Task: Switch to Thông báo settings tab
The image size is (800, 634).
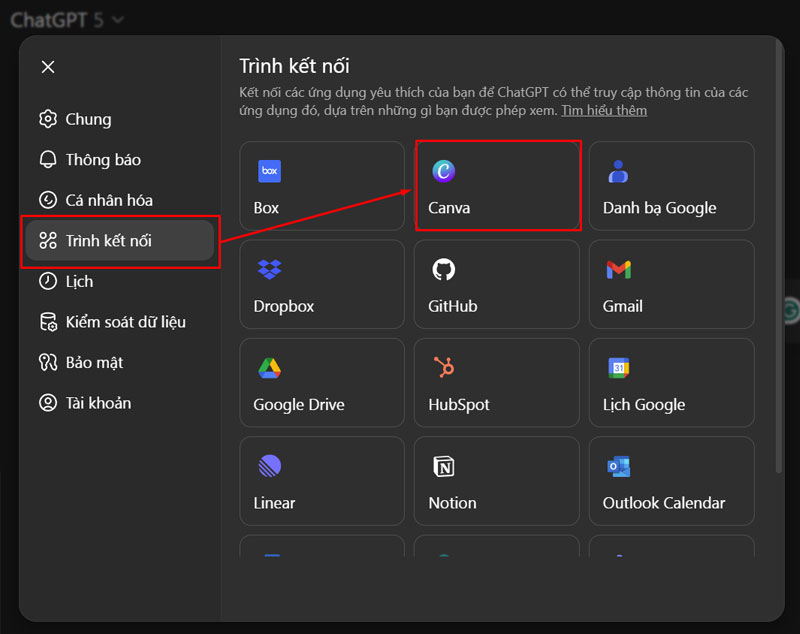Action: tap(103, 160)
